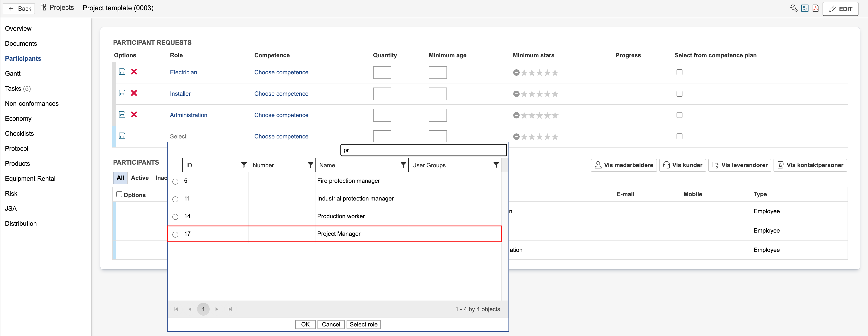Screen dimensions: 868x336
Task: Open the ID column filter icon
Action: click(x=244, y=165)
